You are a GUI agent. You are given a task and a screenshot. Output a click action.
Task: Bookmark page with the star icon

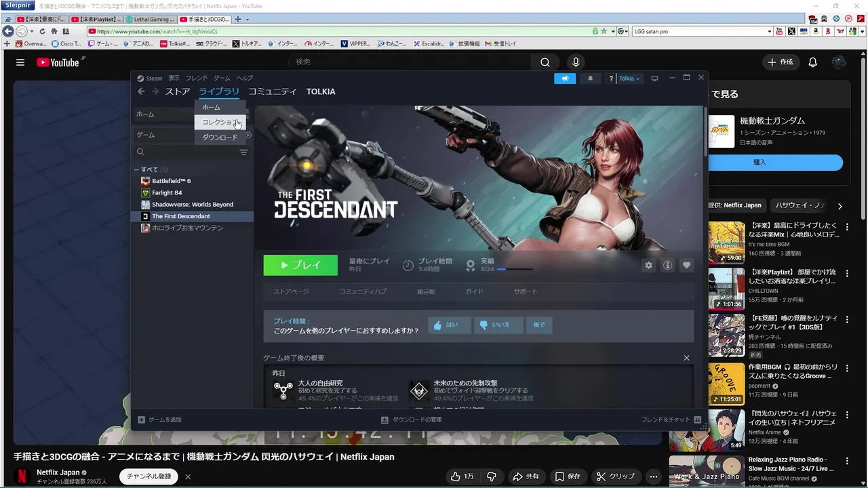[x=604, y=31]
